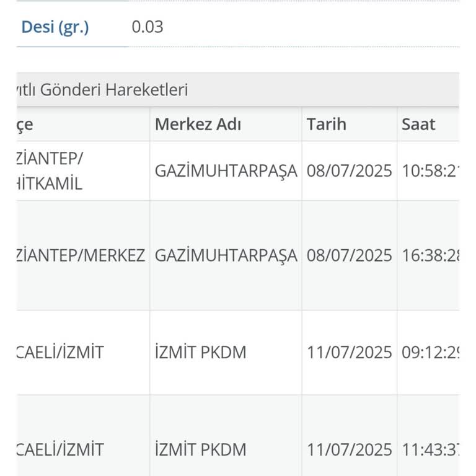Select the HİTKAMİL district cell
476x476 pixels.
pyautogui.click(x=50, y=183)
